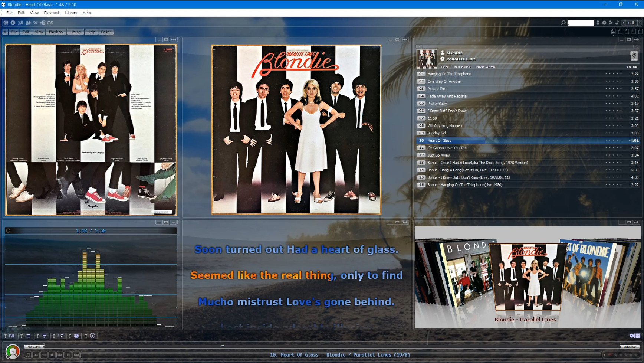Screen dimensions: 644x363
Task: Toggle the spectrum bars panel button
Action: (10, 336)
